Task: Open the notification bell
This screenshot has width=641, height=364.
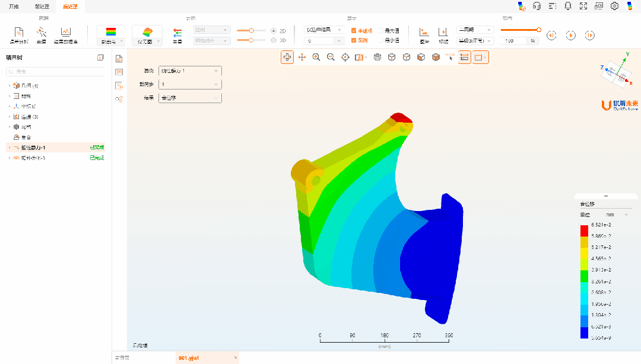Action: tap(568, 6)
